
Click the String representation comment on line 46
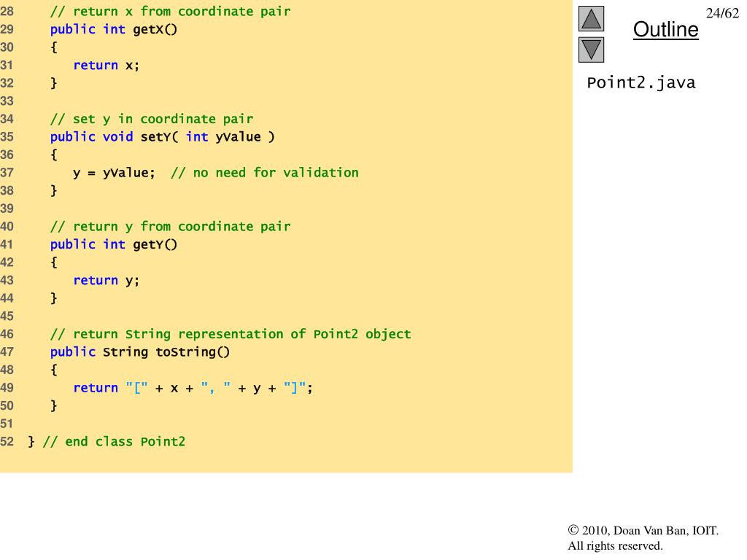[x=231, y=334]
